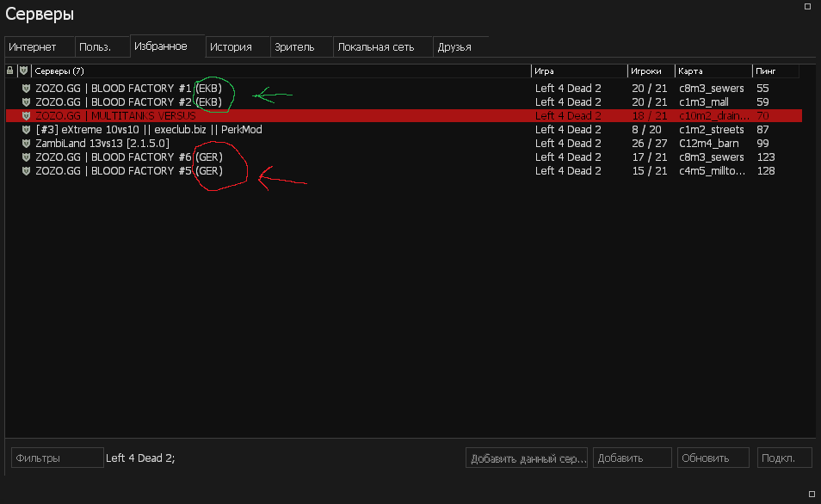Image resolution: width=821 pixels, height=504 pixels.
Task: Click the Карта column header
Action: [x=713, y=71]
